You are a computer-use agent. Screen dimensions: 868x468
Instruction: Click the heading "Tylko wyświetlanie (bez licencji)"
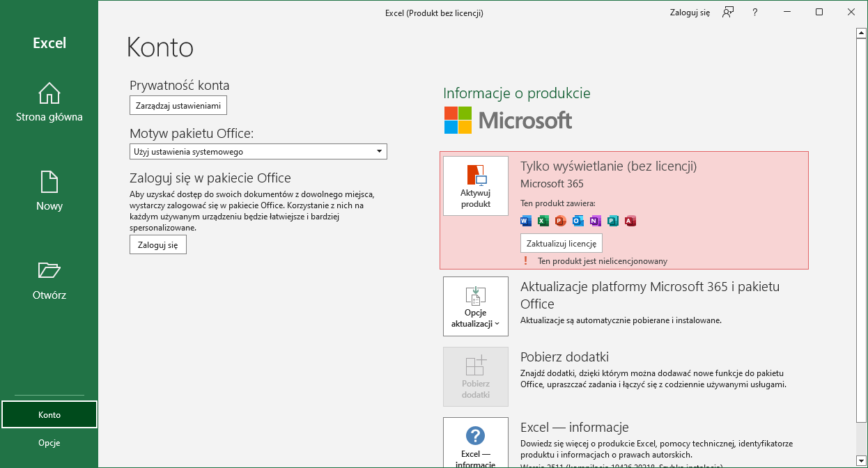(609, 166)
